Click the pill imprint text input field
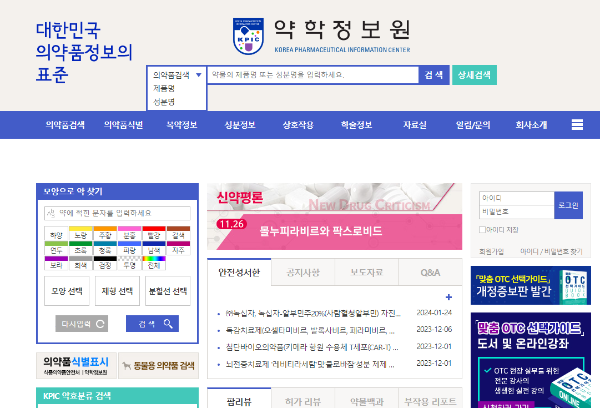The width and height of the screenshot is (600, 408). click(117, 213)
